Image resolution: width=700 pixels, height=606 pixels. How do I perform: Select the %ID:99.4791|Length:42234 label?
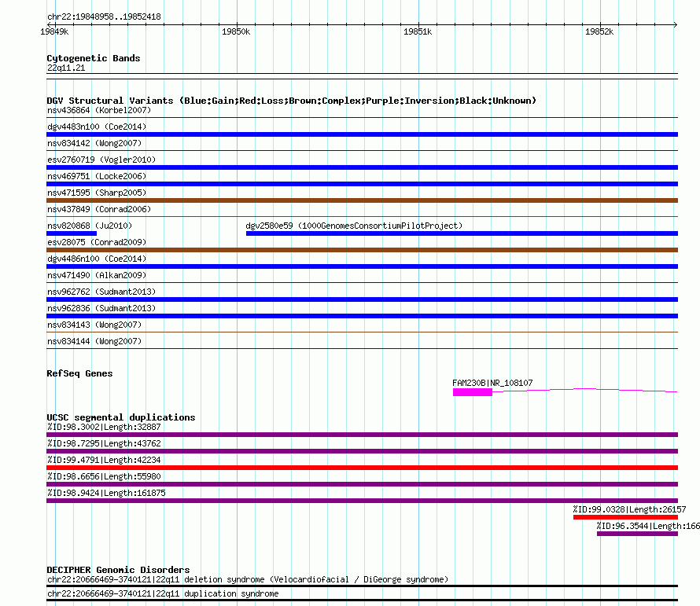(x=104, y=460)
